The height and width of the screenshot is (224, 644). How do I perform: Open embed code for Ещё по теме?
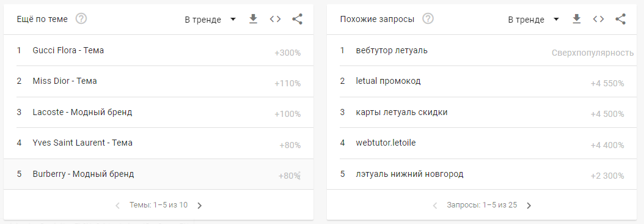pos(275,19)
